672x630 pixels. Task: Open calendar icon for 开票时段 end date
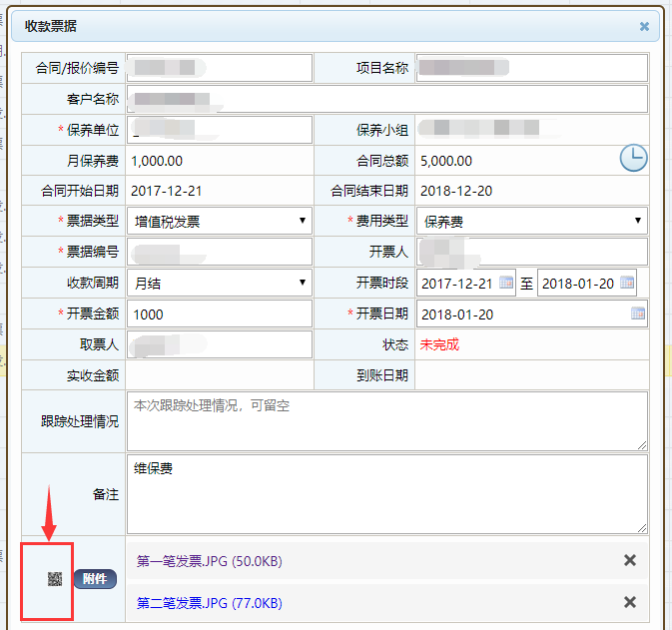(x=626, y=283)
